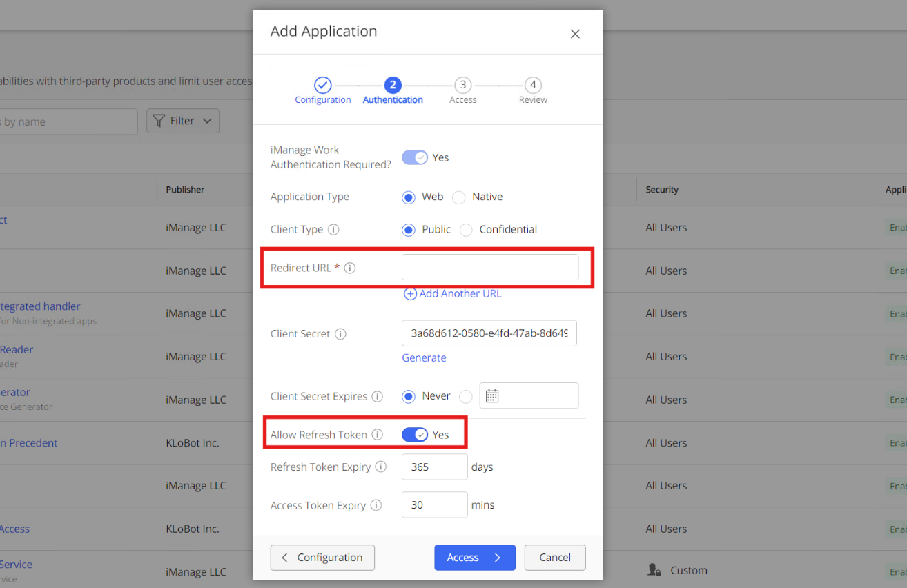907x588 pixels.
Task: Click the Custom security cell
Action: point(677,571)
